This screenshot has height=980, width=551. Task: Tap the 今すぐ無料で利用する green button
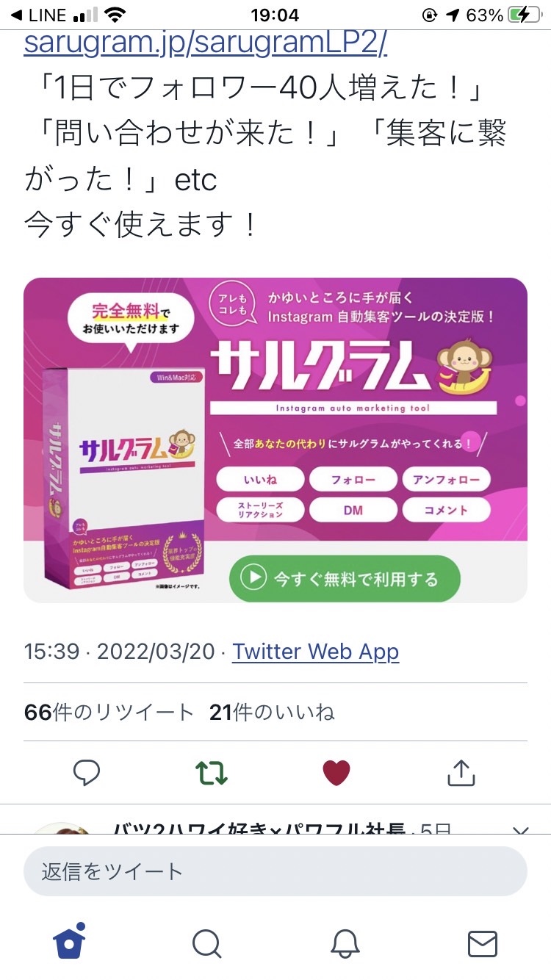click(x=345, y=578)
